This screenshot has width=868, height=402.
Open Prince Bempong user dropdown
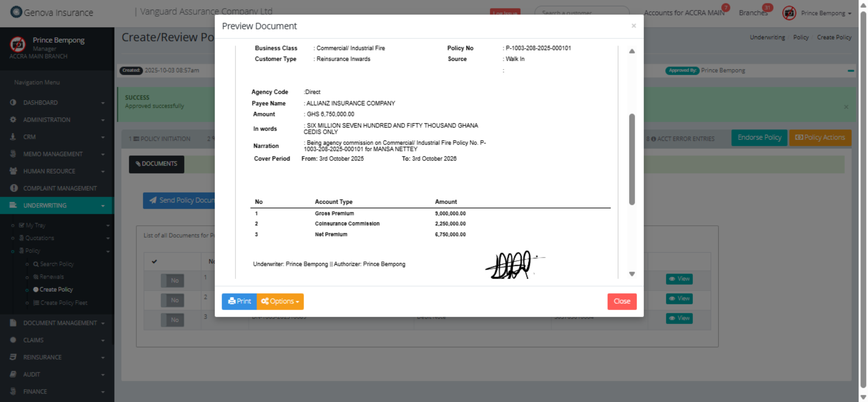[826, 13]
